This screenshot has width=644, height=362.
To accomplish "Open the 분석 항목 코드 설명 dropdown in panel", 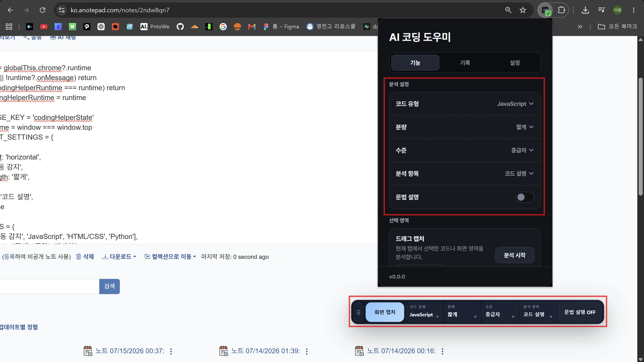I will [x=465, y=174].
